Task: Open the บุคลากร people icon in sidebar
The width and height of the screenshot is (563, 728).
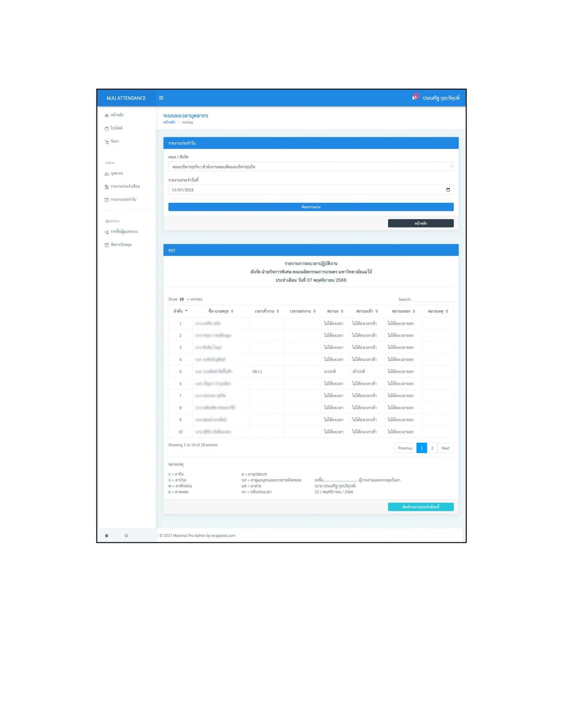Action: (107, 174)
